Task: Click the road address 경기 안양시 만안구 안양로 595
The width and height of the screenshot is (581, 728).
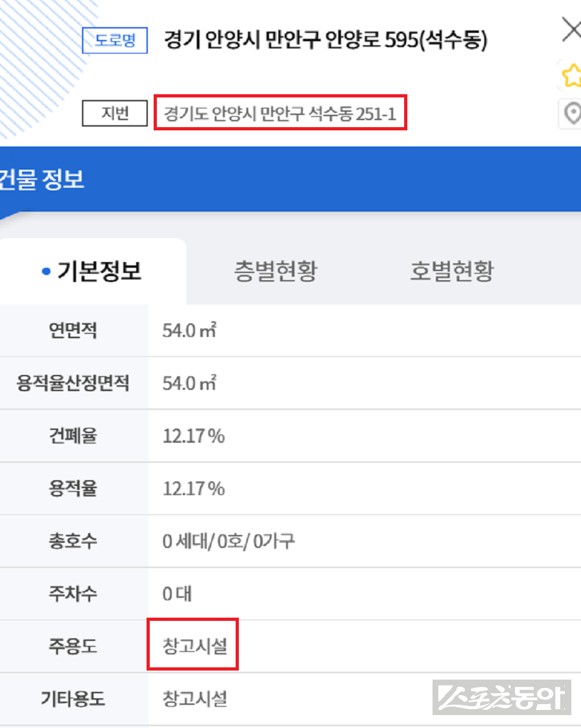Action: pyautogui.click(x=326, y=40)
